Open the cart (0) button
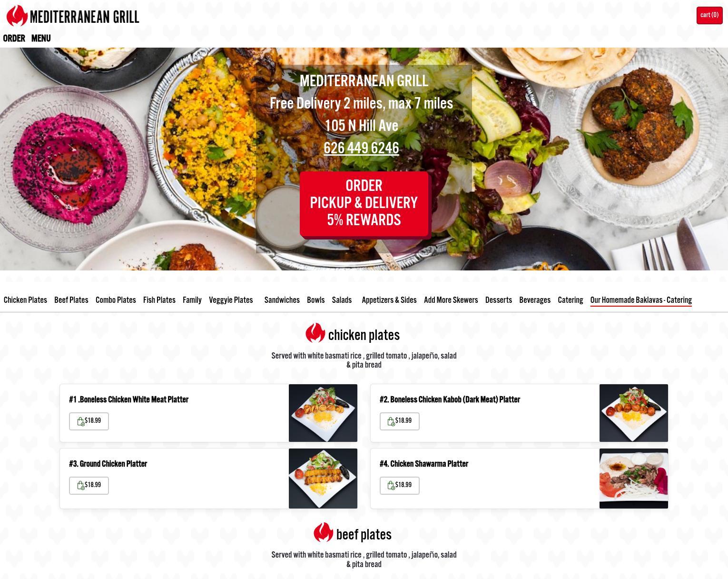The image size is (728, 579). pos(709,15)
